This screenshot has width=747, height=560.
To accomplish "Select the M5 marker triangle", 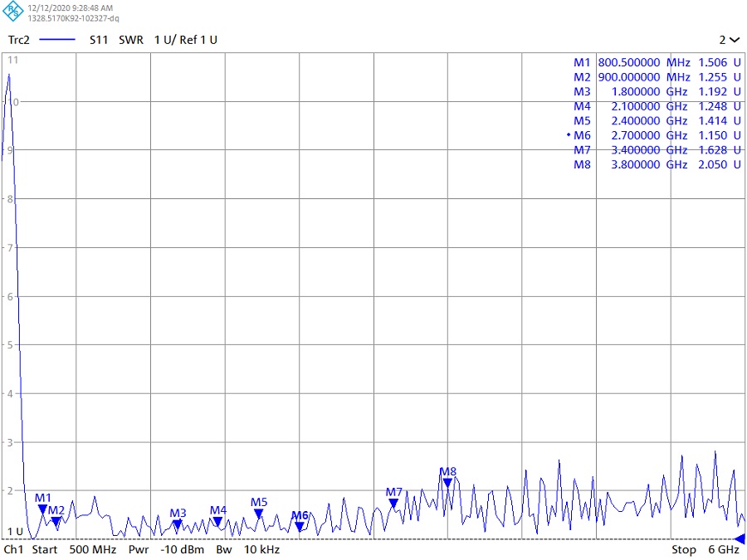I will pyautogui.click(x=258, y=513).
